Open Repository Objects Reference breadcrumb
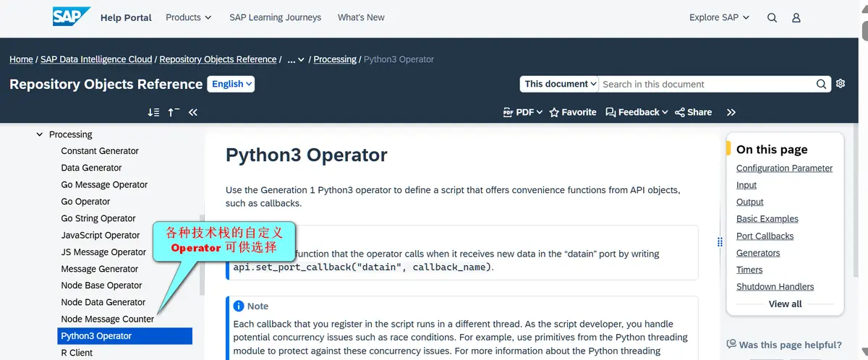 click(x=218, y=59)
